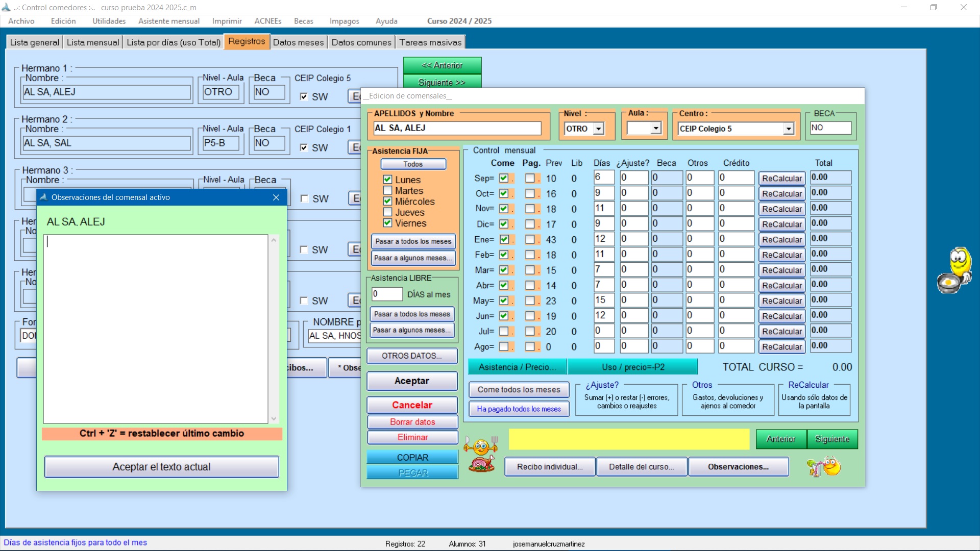Viewport: 980px width, 551px height.
Task: Toggle the Jul Come checkbox
Action: 504,332
